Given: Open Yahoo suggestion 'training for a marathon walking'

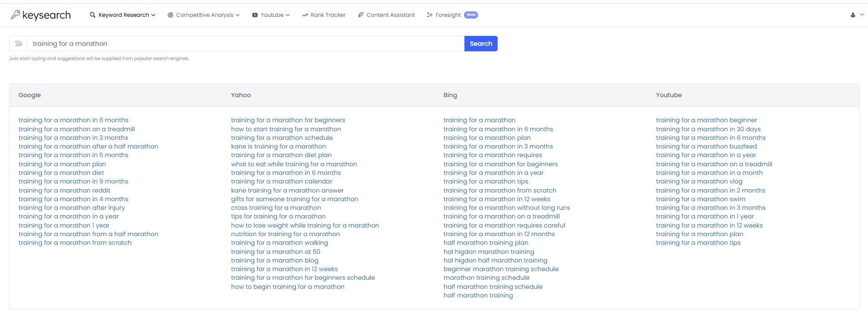Looking at the screenshot, I should point(279,243).
